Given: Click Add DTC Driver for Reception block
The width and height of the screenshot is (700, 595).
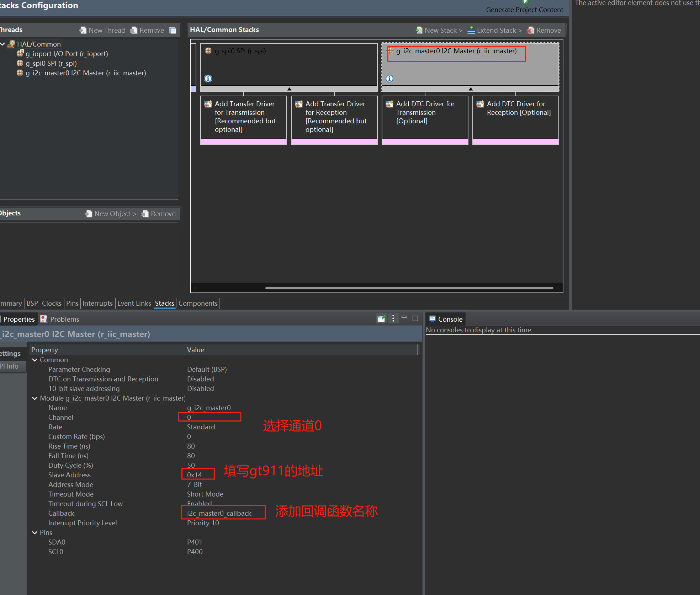Looking at the screenshot, I should pos(515,117).
